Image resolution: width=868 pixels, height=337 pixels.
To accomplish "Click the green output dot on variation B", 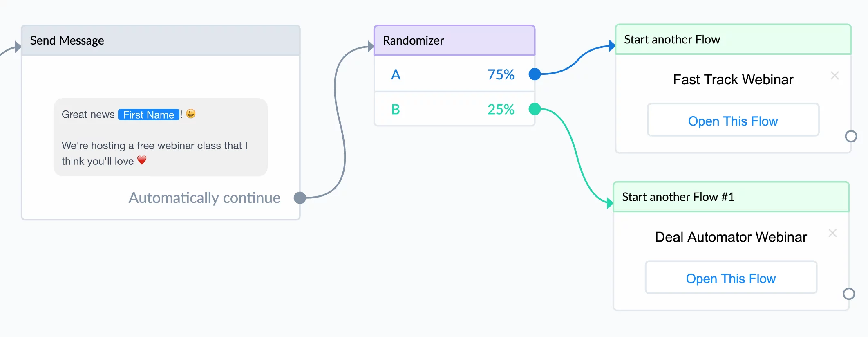I will (535, 109).
